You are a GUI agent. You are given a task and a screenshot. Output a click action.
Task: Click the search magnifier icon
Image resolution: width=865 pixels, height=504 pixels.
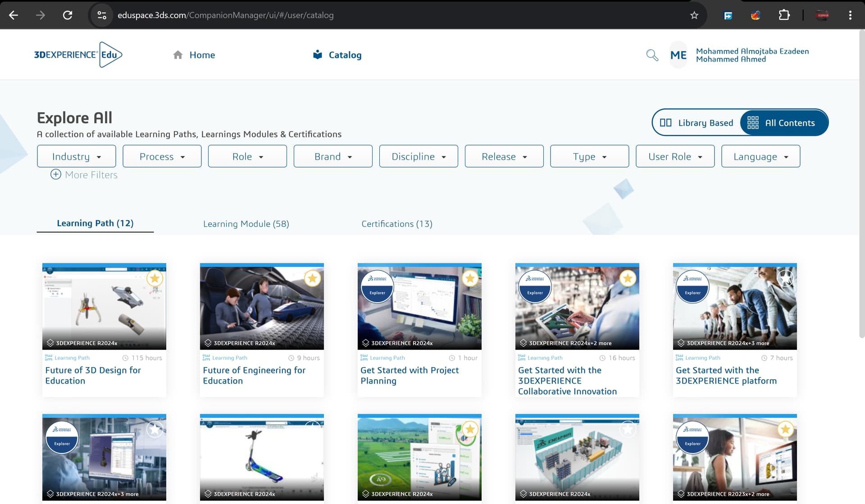tap(652, 55)
